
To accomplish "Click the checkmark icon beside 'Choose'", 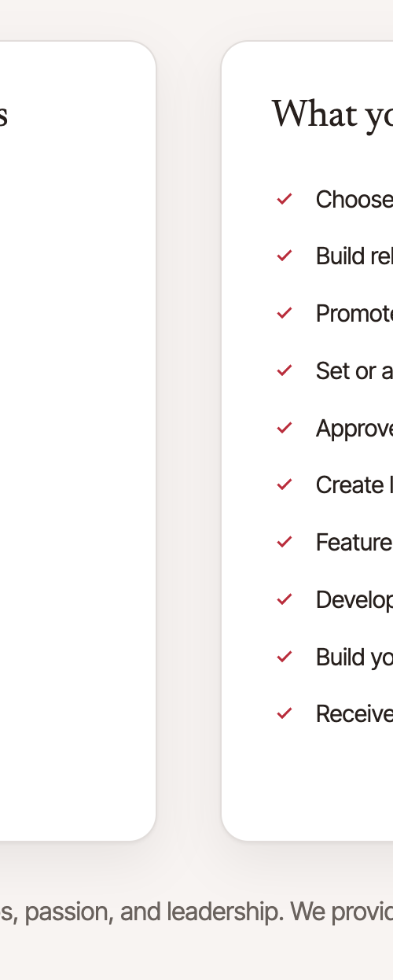I will click(285, 199).
